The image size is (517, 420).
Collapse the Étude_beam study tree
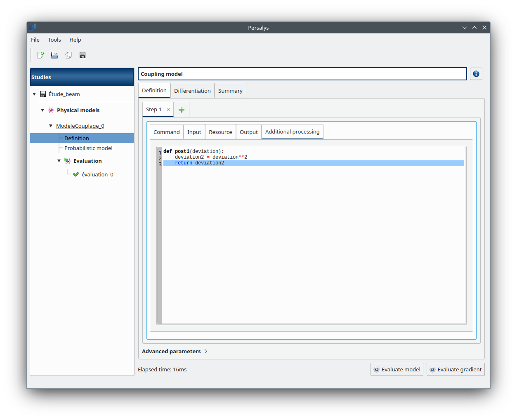coord(34,94)
